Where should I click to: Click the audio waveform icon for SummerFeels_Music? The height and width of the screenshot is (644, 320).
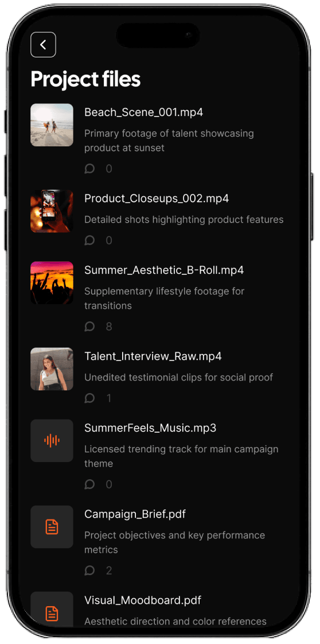(52, 441)
